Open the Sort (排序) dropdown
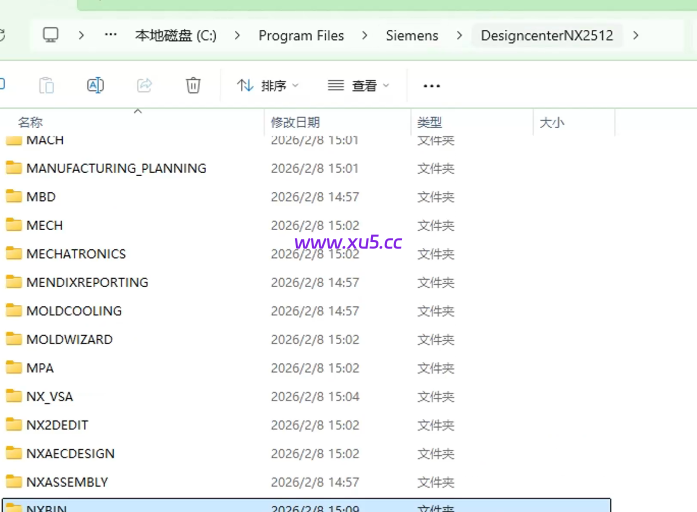This screenshot has height=512, width=697. pos(267,86)
